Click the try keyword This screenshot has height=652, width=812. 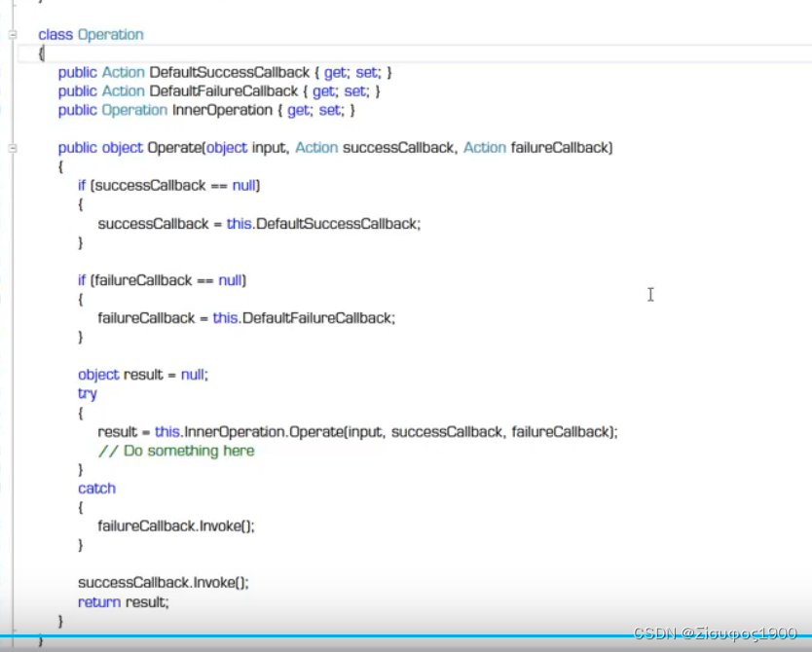pyautogui.click(x=87, y=393)
